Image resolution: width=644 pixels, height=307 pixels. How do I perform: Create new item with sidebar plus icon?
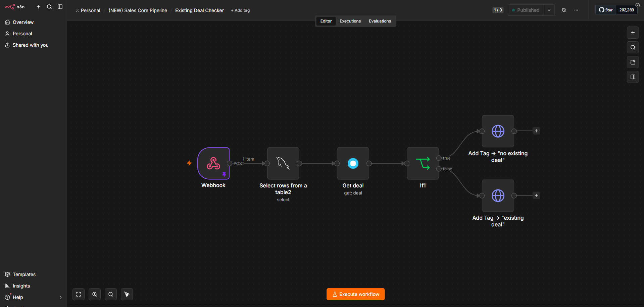[x=39, y=7]
